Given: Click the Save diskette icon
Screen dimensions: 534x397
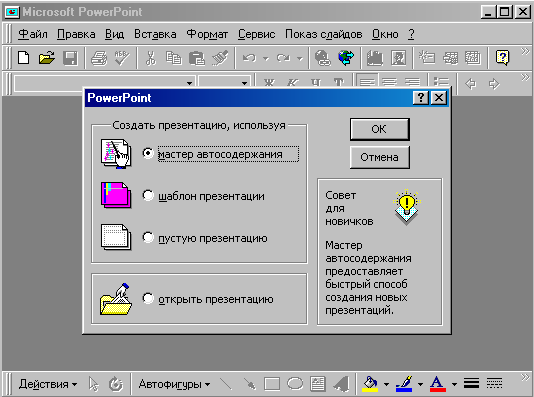Looking at the screenshot, I should 70,58.
